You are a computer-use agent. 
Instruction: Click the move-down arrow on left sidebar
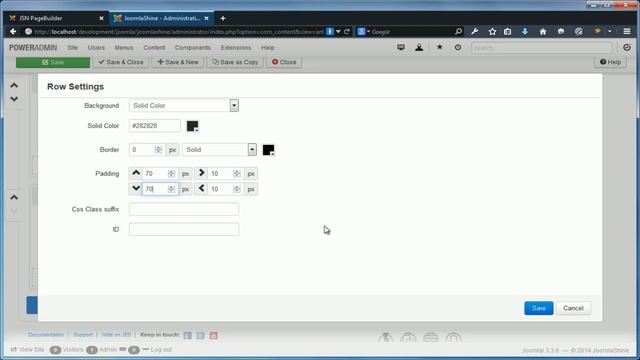pos(14,99)
